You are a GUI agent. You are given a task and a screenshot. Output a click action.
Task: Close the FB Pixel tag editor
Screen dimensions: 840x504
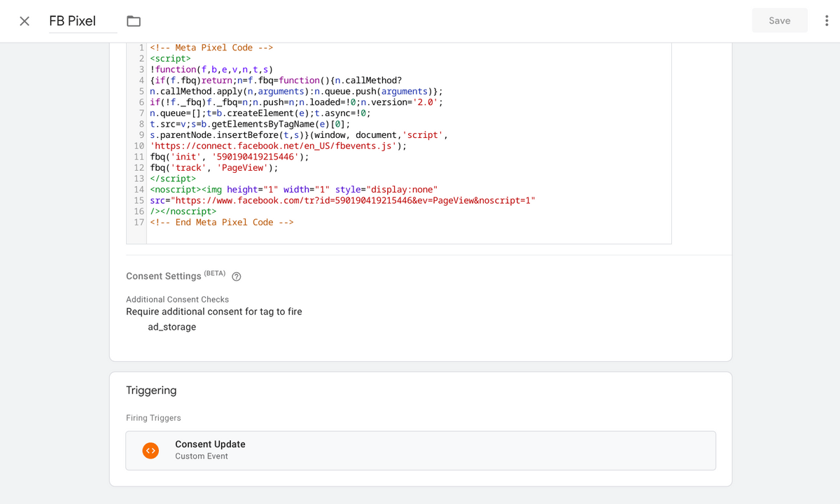pyautogui.click(x=24, y=21)
